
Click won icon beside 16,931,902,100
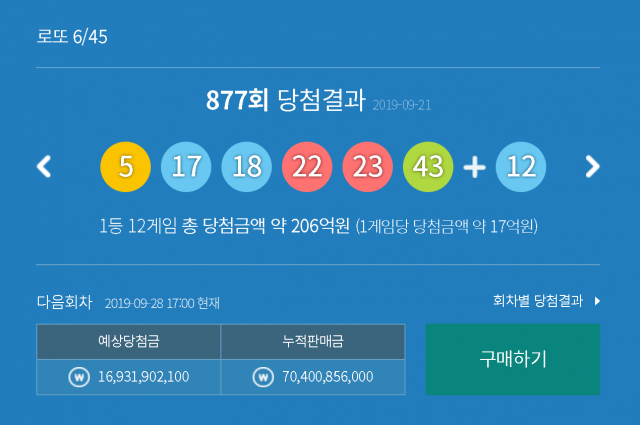[79, 377]
